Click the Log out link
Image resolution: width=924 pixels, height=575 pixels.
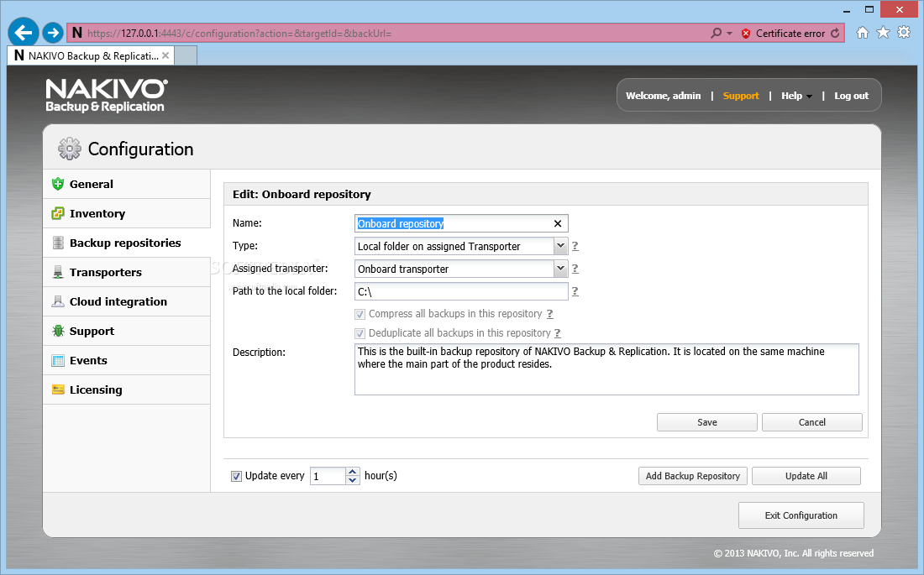pyautogui.click(x=851, y=96)
